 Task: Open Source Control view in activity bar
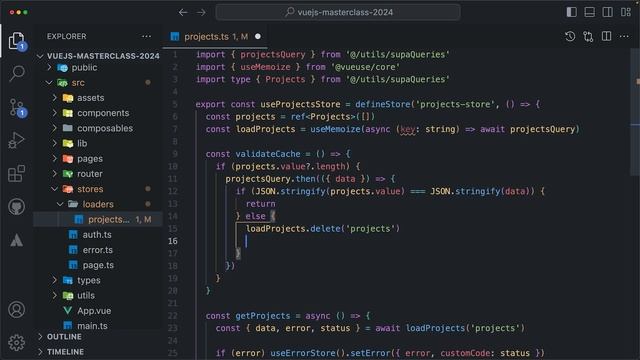[x=17, y=108]
